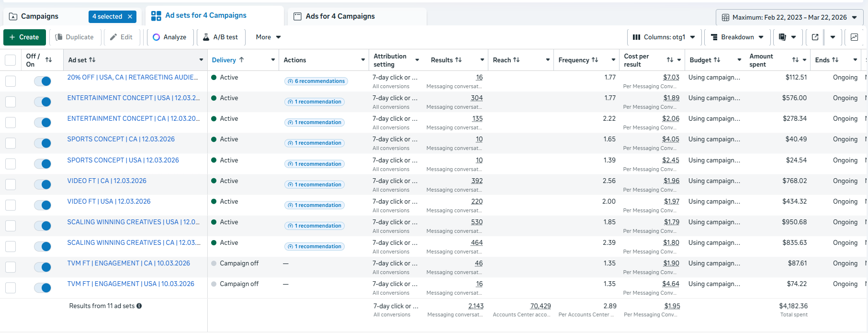Open the export options dropdown arrow
The image size is (868, 333).
(x=833, y=37)
